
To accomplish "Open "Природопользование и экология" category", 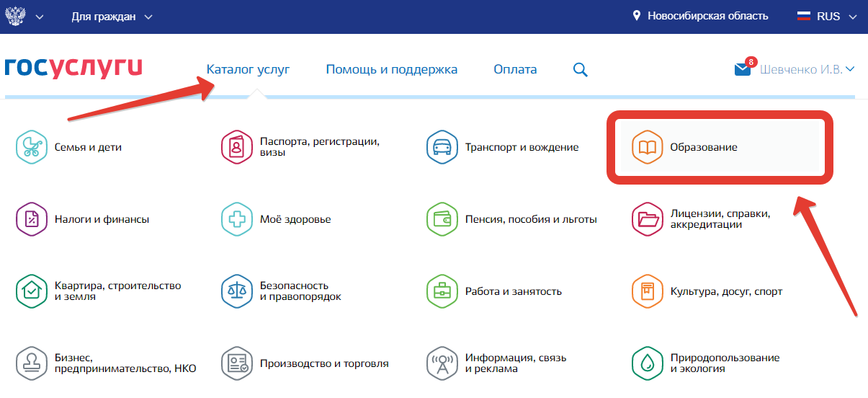I will point(725,363).
